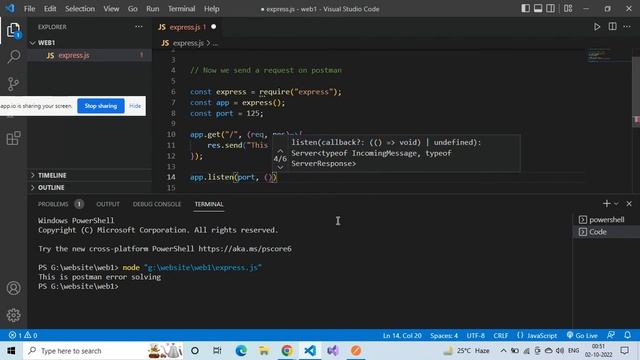Open the Explorer view in activity bar

pyautogui.click(x=13, y=30)
